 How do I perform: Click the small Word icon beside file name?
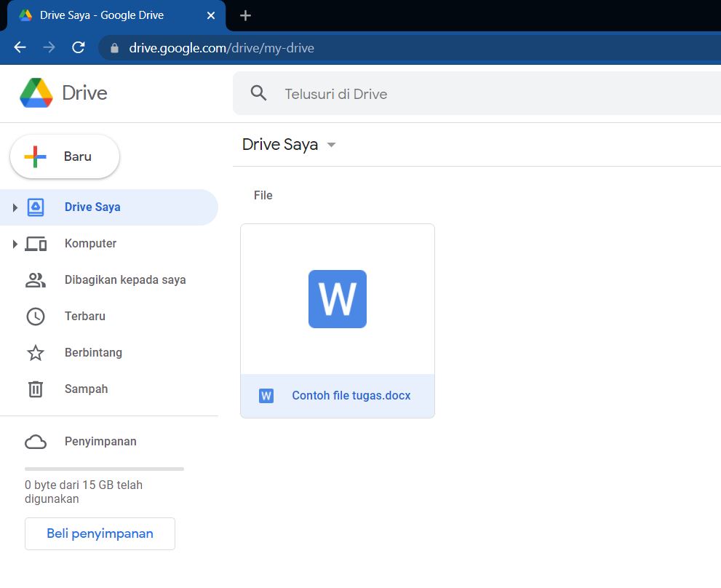point(266,396)
